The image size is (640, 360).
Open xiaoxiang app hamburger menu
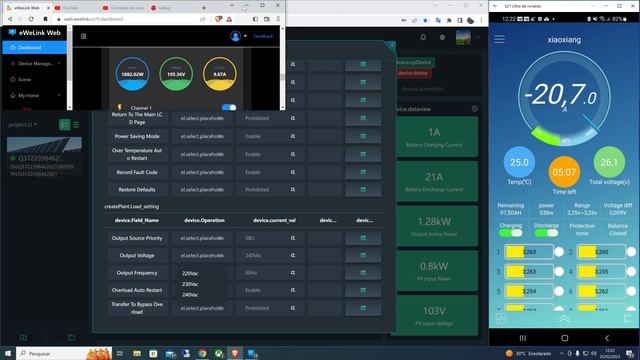click(x=500, y=39)
